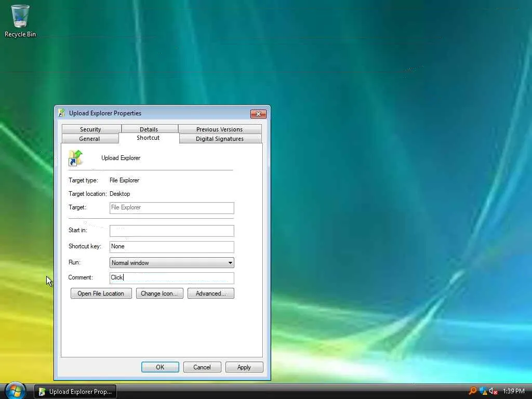Click the Apply button
This screenshot has width=532, height=399.
(244, 367)
